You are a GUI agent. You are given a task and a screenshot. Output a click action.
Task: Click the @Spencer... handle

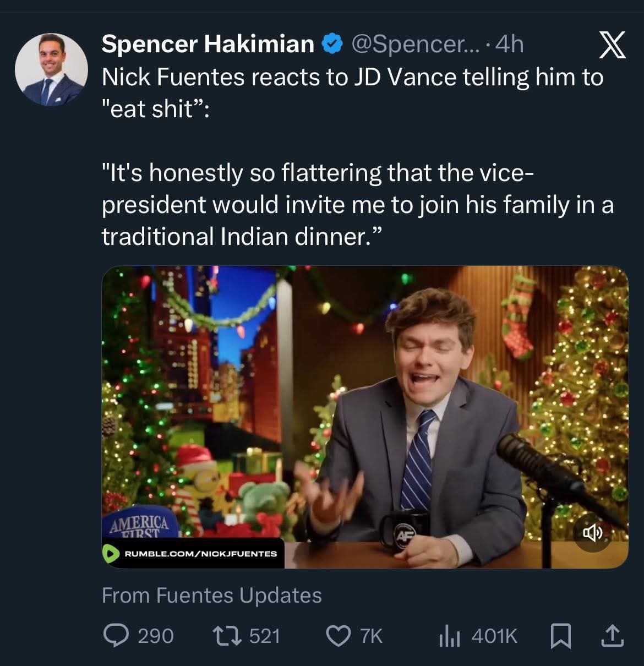408,44
